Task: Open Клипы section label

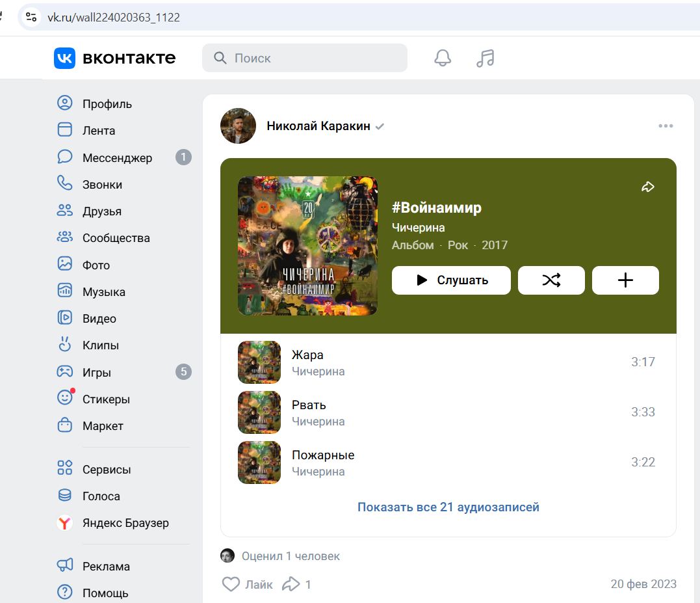Action: (x=101, y=345)
